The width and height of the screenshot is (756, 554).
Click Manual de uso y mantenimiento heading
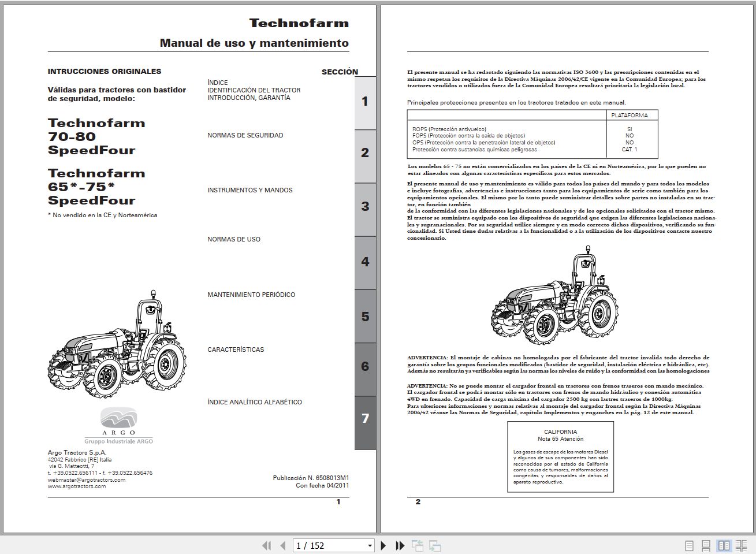pyautogui.click(x=254, y=43)
